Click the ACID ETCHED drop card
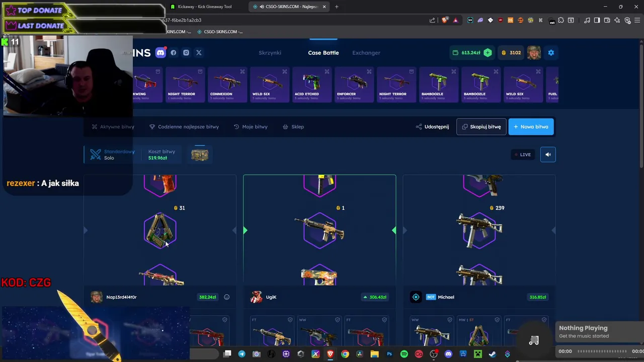 [311, 84]
